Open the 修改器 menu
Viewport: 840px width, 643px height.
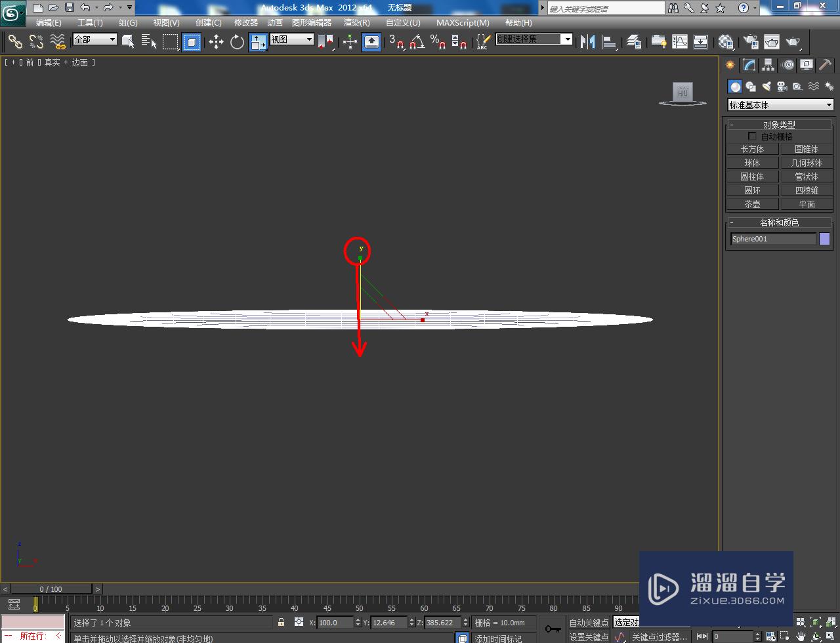[x=246, y=23]
